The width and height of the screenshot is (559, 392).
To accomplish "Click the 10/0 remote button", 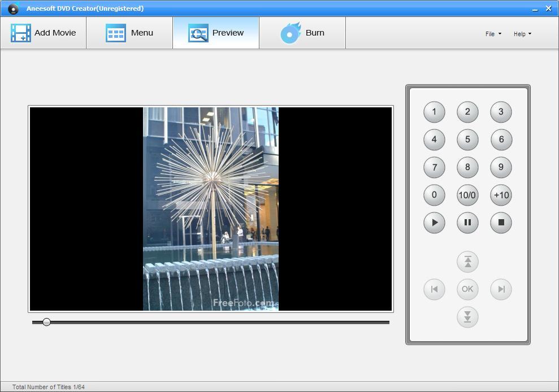I will 467,195.
